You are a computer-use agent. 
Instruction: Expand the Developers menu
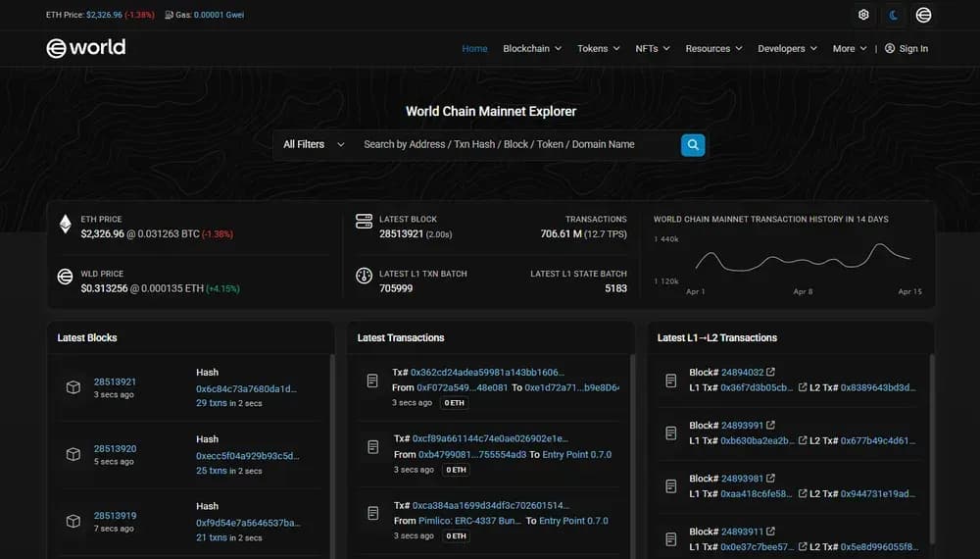click(x=788, y=48)
